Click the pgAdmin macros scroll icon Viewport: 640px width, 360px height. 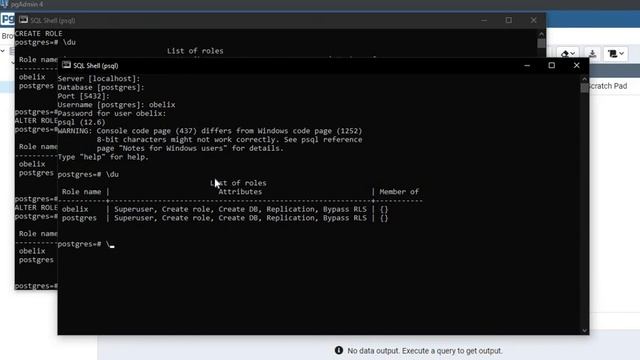(x=612, y=53)
